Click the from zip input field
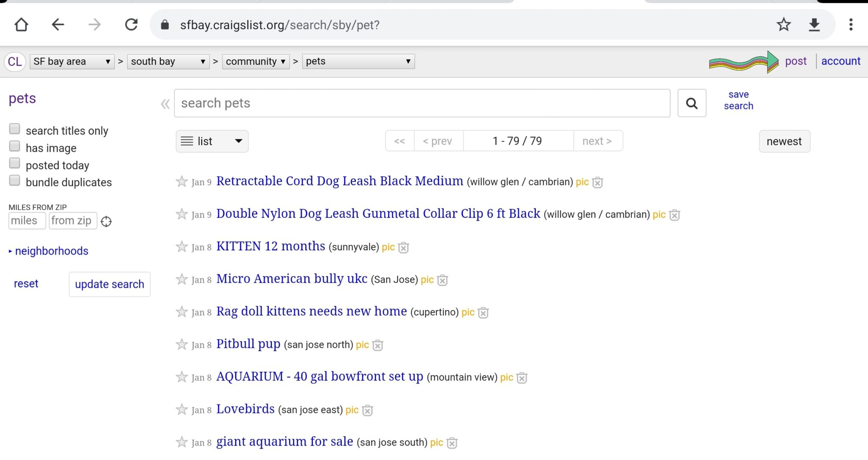The image size is (868, 460). tap(73, 221)
